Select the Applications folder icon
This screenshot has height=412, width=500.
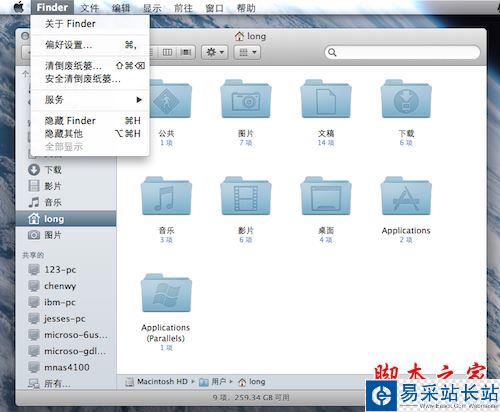pyautogui.click(x=406, y=196)
